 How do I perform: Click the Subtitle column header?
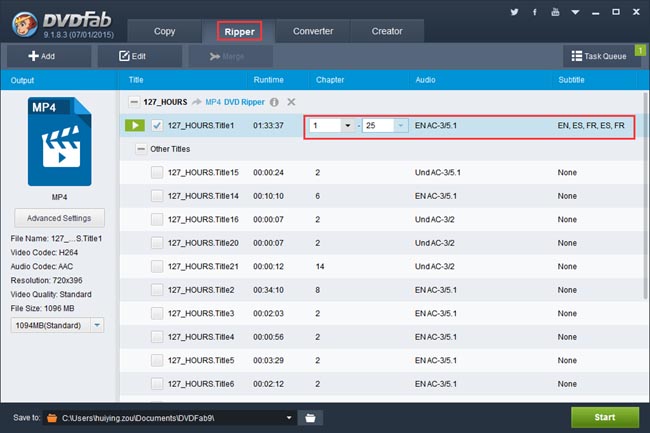click(x=571, y=80)
